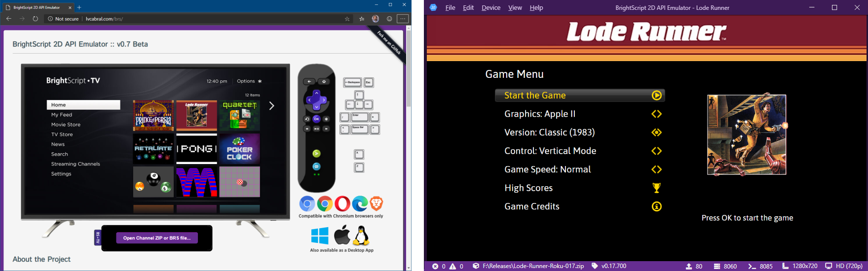Viewport: 868px width, 271px height.
Task: Select the BrightScript 2D API Emulator browser tab
Action: coord(38,7)
